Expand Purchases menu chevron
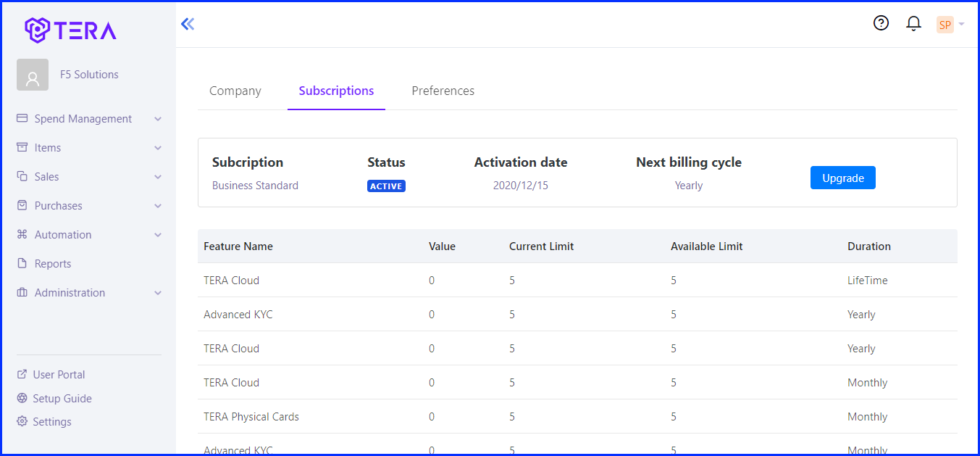Screen dimensions: 980x456 158,206
